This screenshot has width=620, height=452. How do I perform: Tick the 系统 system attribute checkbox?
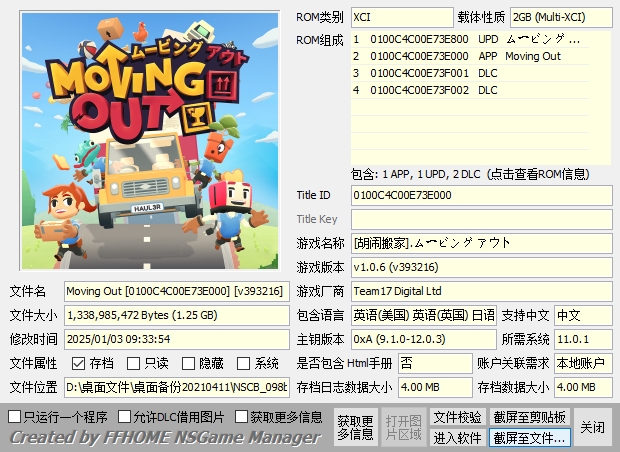pos(243,363)
